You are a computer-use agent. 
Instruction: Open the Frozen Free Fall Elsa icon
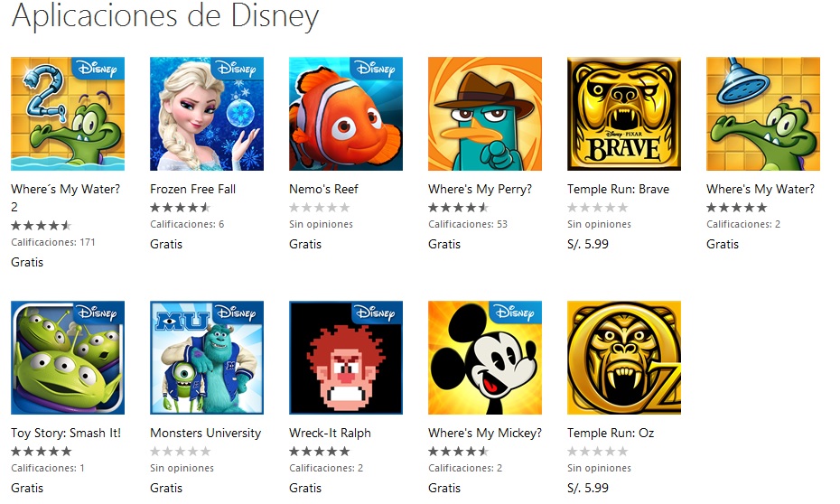[x=207, y=114]
